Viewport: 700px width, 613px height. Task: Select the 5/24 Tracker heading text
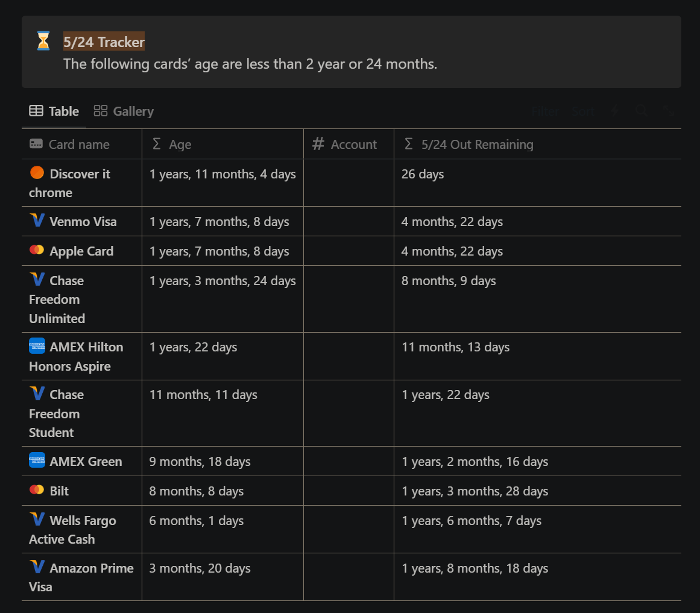104,42
